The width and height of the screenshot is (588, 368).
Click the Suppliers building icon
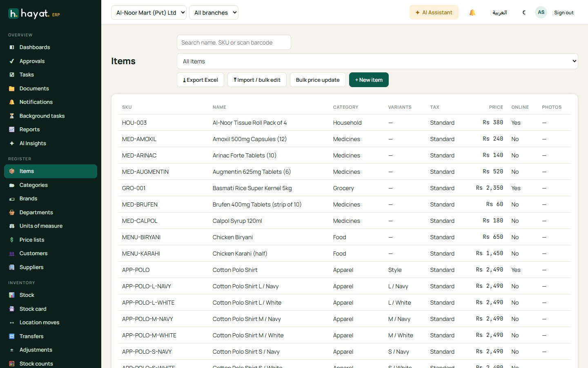click(x=12, y=267)
